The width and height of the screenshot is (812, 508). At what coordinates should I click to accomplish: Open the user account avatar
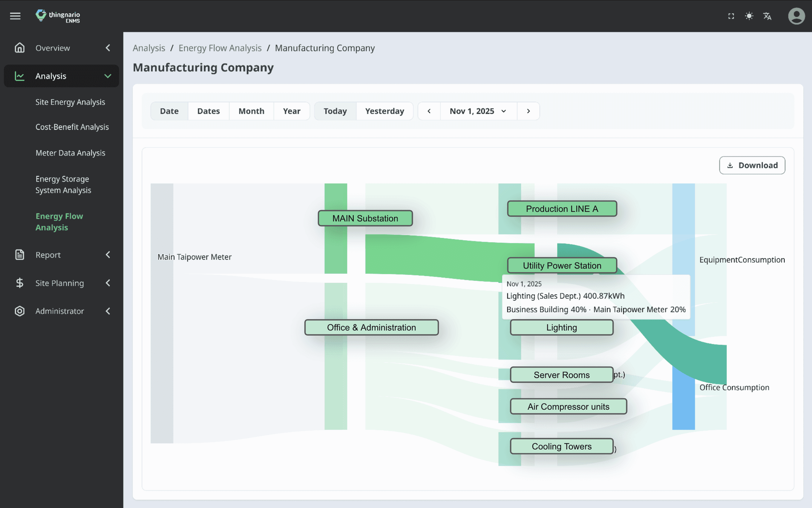click(796, 16)
